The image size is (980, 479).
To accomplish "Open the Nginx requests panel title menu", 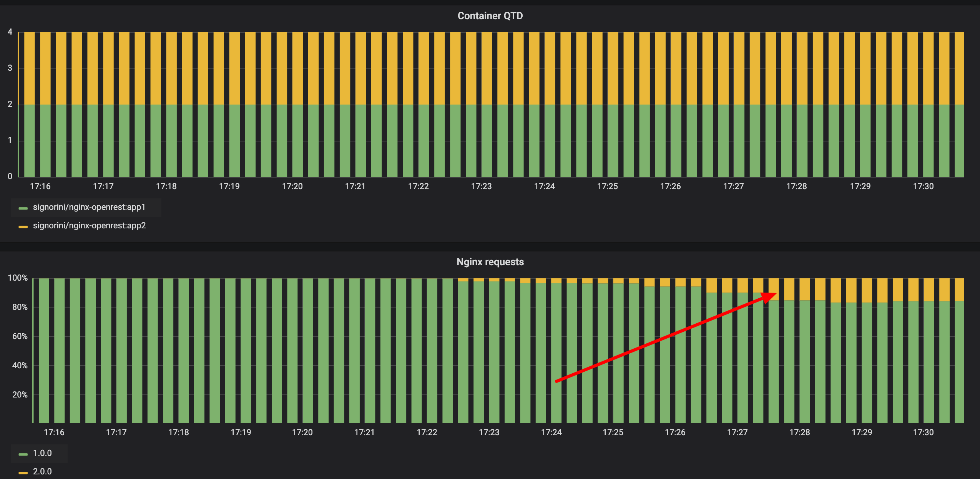I will tap(490, 262).
